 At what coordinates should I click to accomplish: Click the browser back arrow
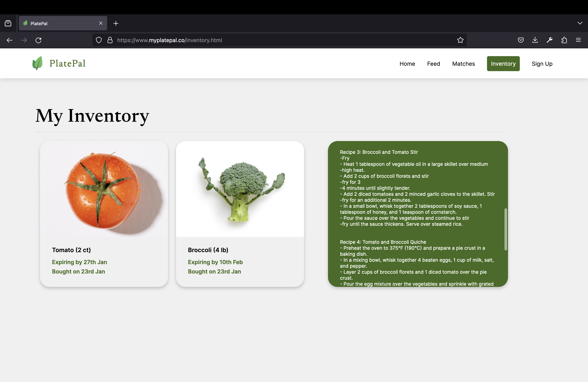pyautogui.click(x=9, y=40)
